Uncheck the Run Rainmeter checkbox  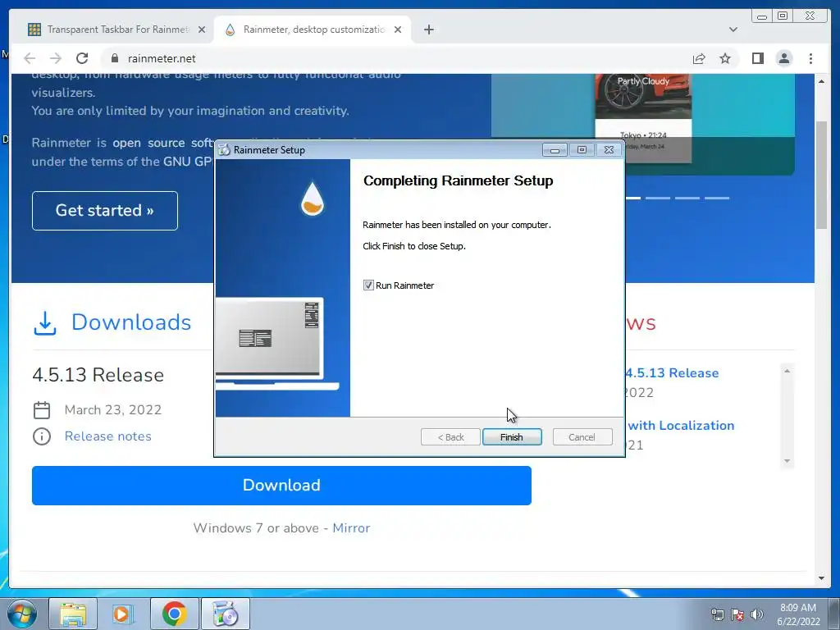click(x=368, y=285)
